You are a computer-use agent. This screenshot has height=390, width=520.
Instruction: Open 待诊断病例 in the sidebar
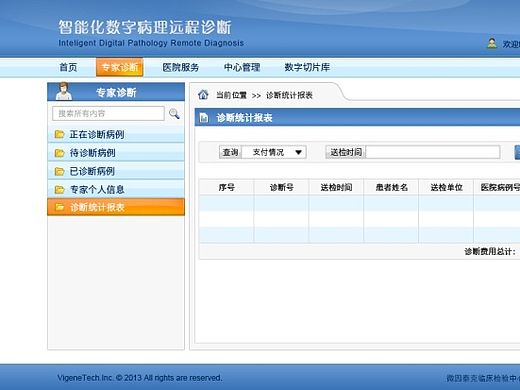[x=116, y=153]
